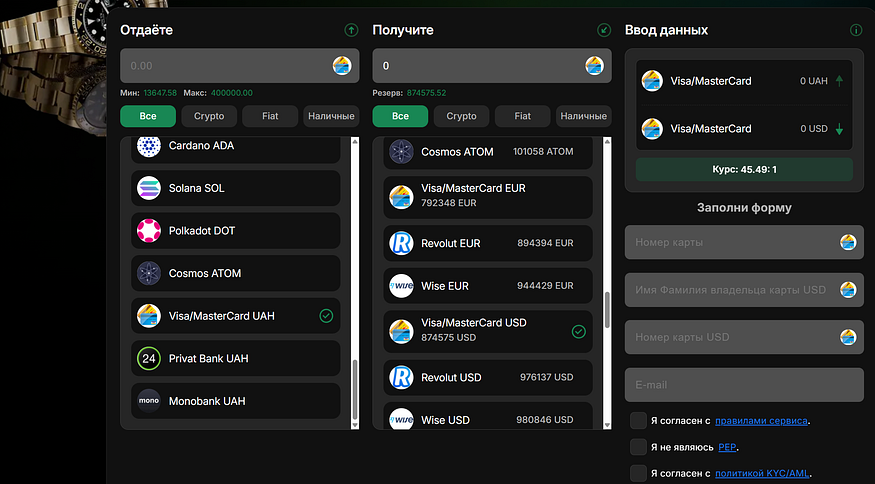Select Наличные tab under Отдаёте

click(331, 116)
